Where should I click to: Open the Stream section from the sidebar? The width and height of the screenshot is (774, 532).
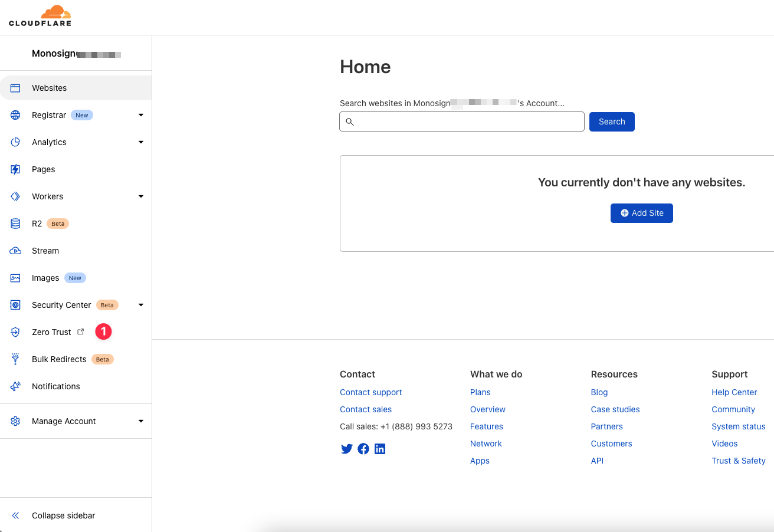click(15, 251)
